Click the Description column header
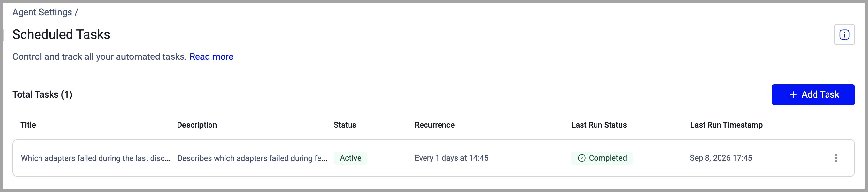The width and height of the screenshot is (868, 192). coord(197,125)
